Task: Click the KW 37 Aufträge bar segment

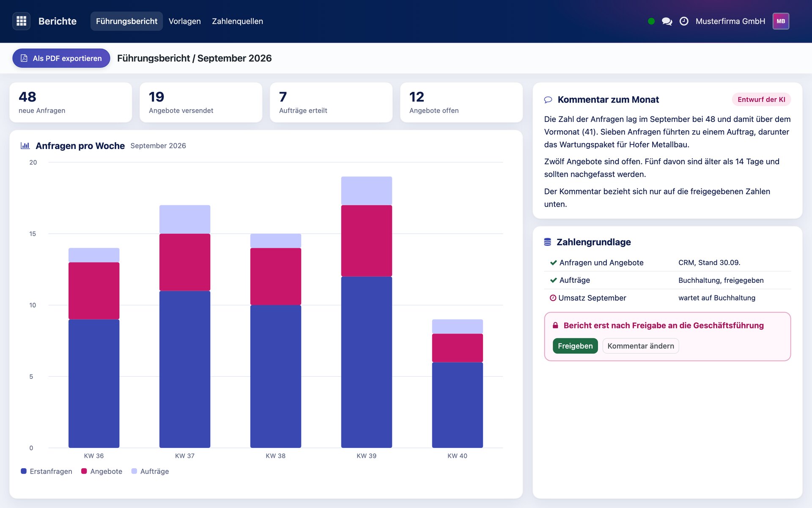Action: [x=185, y=219]
